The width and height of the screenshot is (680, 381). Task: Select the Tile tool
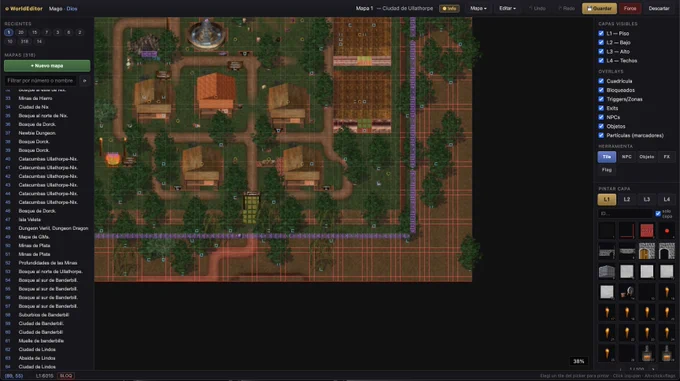point(607,157)
